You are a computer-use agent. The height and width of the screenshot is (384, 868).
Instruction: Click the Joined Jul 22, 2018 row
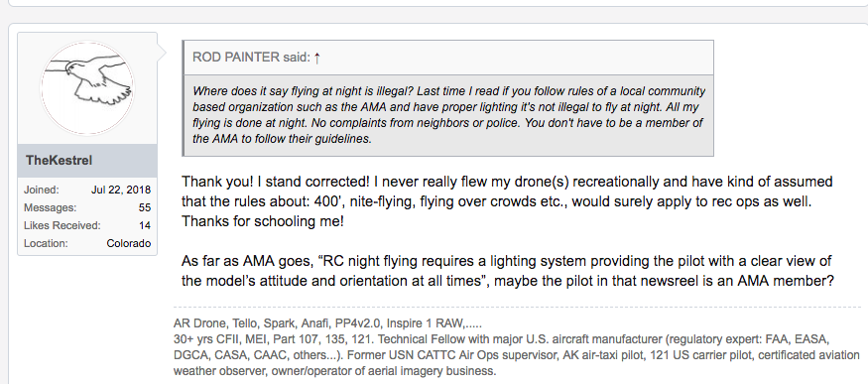tap(87, 190)
